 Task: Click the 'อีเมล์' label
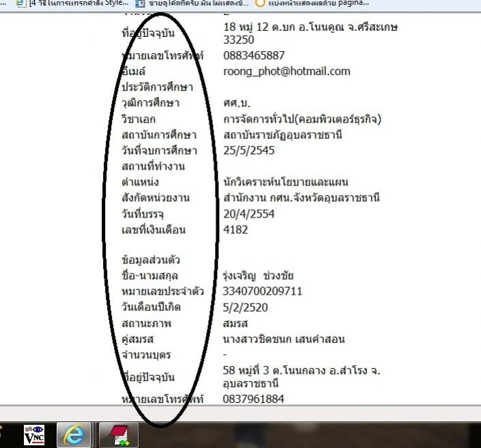click(x=133, y=72)
